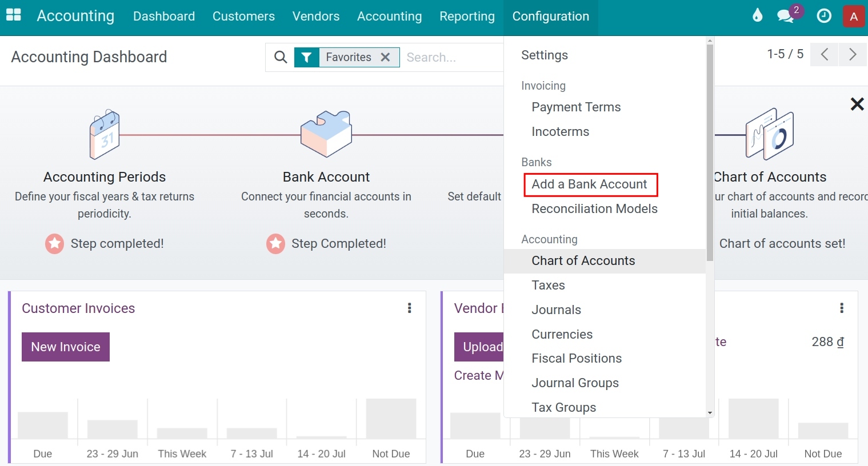The image size is (868, 466).
Task: Open the Customer Invoices card title
Action: tap(78, 308)
